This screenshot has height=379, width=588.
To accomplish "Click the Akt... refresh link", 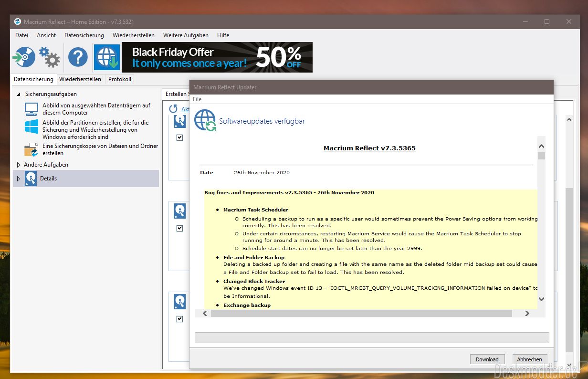I will [185, 109].
